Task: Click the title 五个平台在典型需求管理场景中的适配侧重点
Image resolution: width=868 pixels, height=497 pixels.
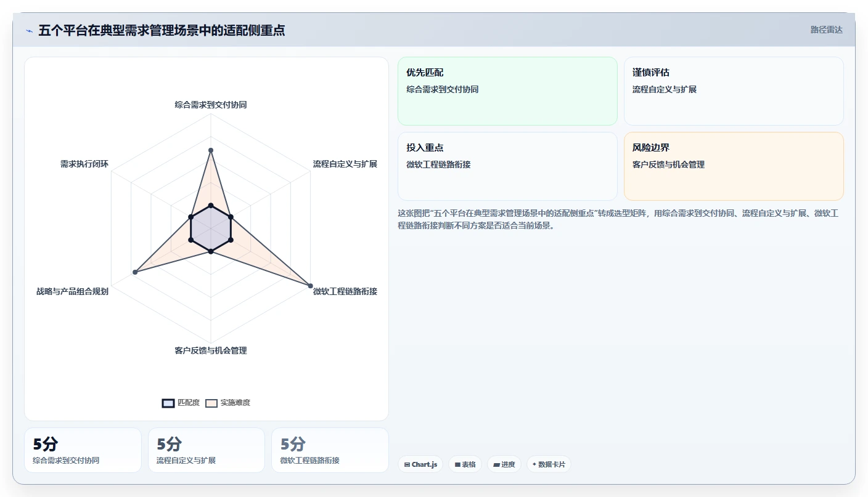Action: click(162, 30)
